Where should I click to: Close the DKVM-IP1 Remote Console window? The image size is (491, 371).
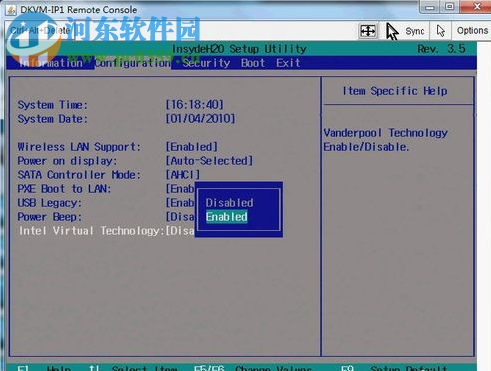[x=477, y=6]
